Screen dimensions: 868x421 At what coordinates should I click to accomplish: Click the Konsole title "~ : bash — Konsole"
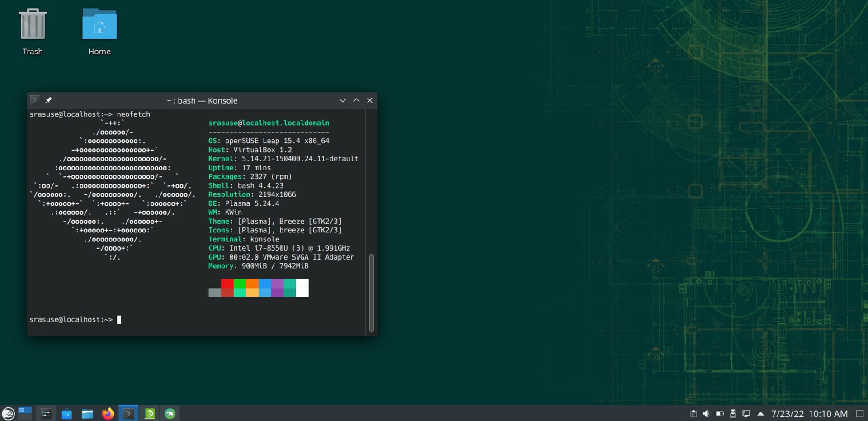202,100
